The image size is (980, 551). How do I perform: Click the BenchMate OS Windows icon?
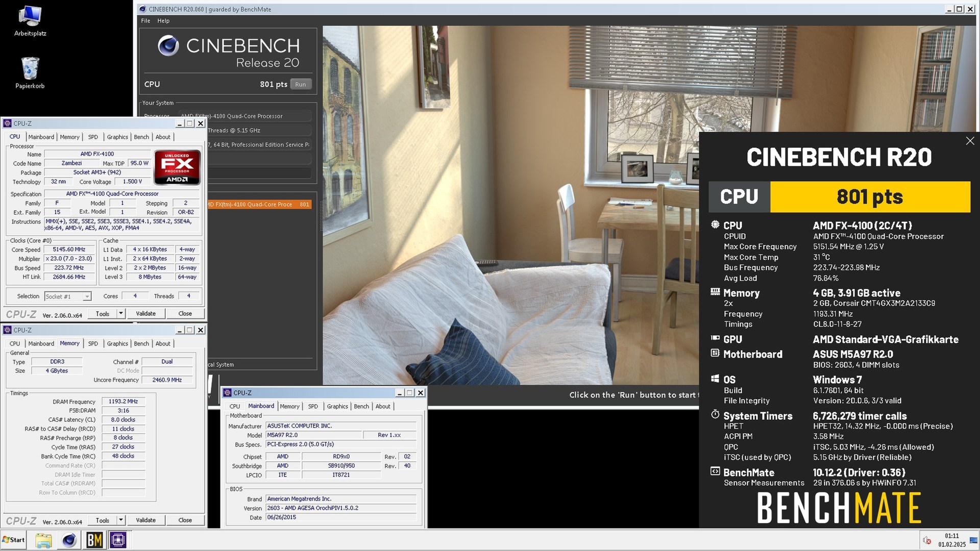tap(715, 379)
